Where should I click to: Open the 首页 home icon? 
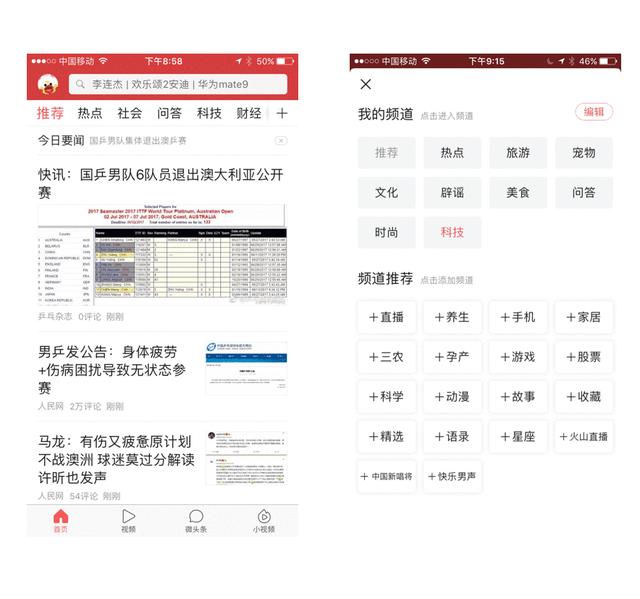pos(61,520)
